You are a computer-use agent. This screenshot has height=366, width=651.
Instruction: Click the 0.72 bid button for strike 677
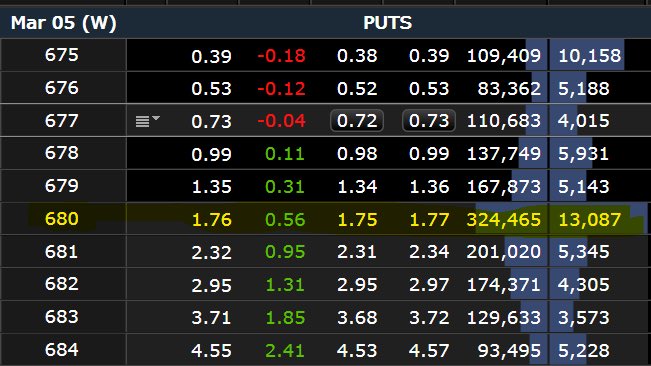coord(357,121)
